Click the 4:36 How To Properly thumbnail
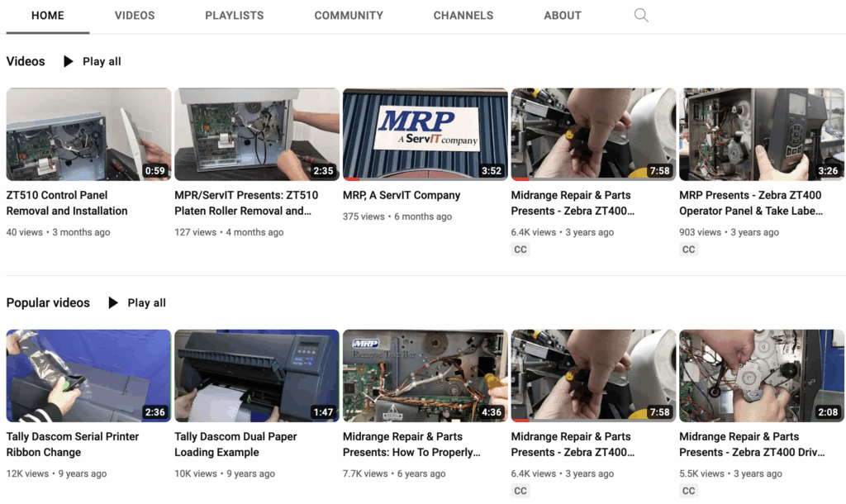Viewport: 846px width, 504px height. (425, 375)
